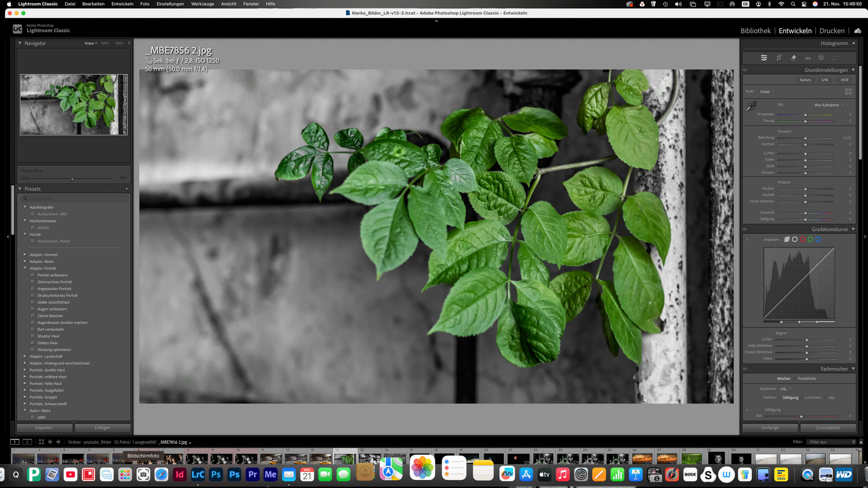Click the Zurücksetzen button
This screenshot has width=868, height=488.
tap(827, 428)
